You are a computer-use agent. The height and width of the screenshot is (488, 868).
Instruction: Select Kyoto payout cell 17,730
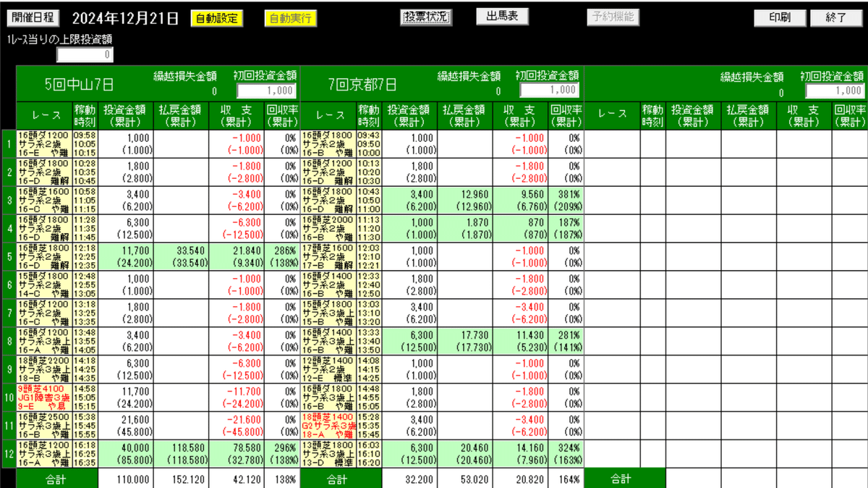(x=465, y=341)
